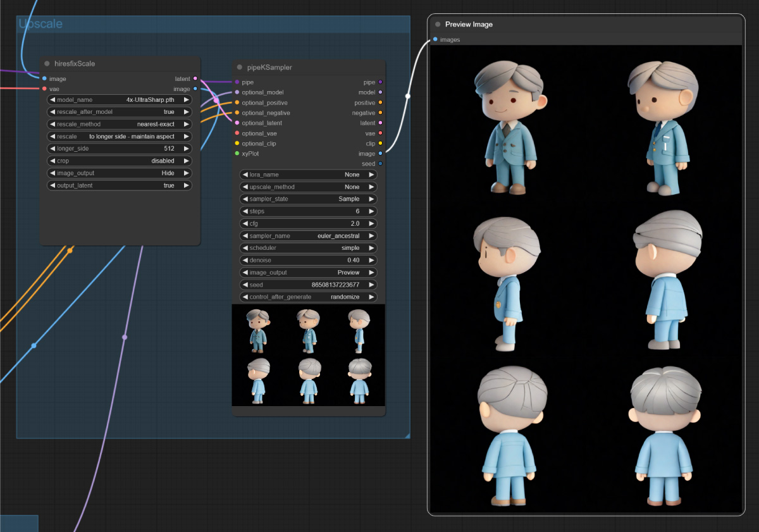Click the seed output port on pipeKSampler
Viewport: 759px width, 532px height.
tap(380, 164)
